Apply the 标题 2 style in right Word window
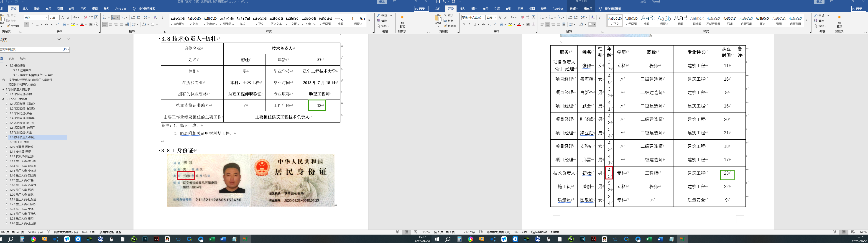Viewport: 868px width, 243px height. click(x=664, y=20)
